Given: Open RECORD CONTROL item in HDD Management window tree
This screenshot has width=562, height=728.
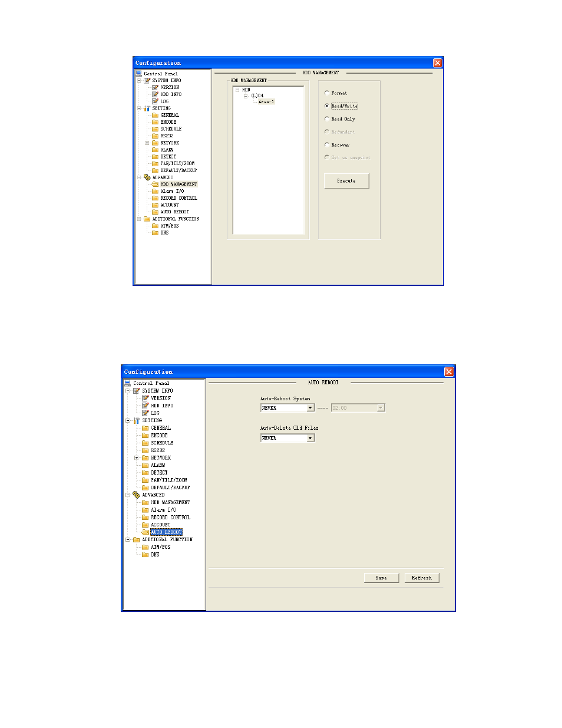Looking at the screenshot, I should (178, 198).
